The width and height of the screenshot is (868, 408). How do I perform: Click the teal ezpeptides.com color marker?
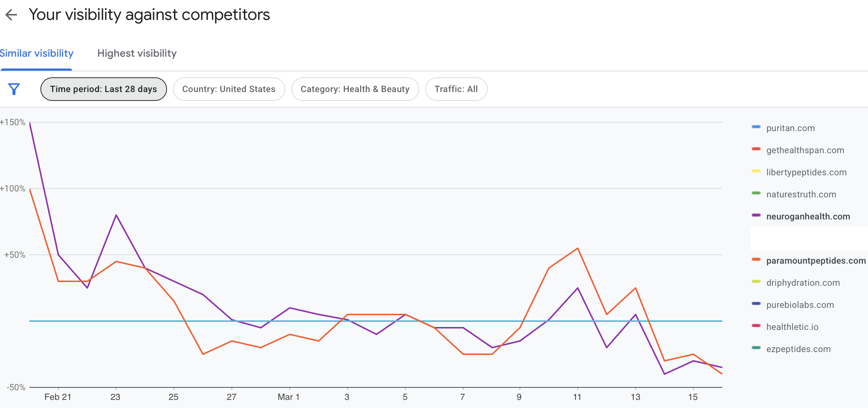(x=756, y=348)
